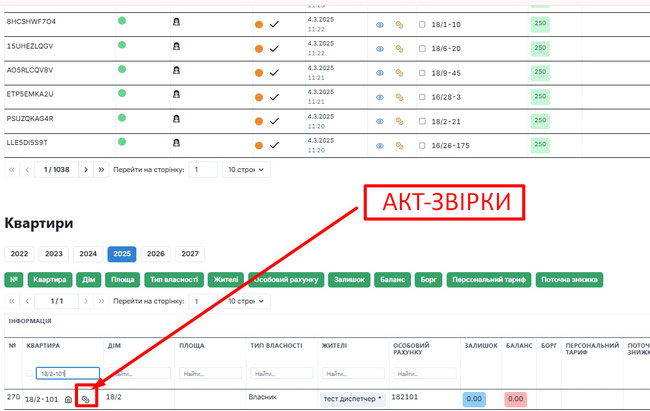The height and width of the screenshot is (411, 650).
Task: Toggle the № column button
Action: 14,280
